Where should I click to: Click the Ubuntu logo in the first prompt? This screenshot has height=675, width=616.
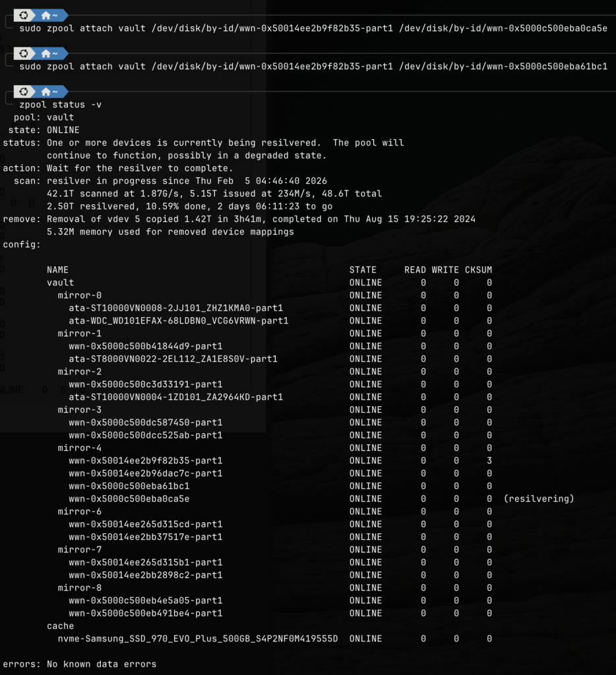[x=24, y=15]
